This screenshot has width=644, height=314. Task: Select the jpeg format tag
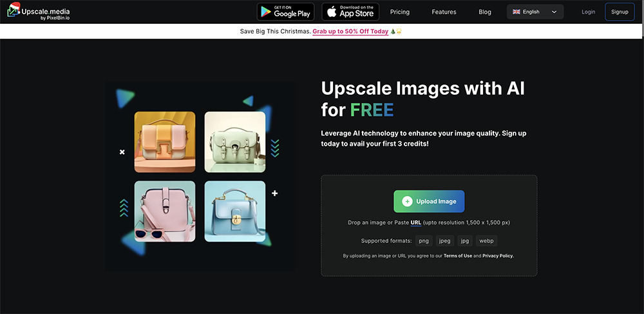point(445,241)
